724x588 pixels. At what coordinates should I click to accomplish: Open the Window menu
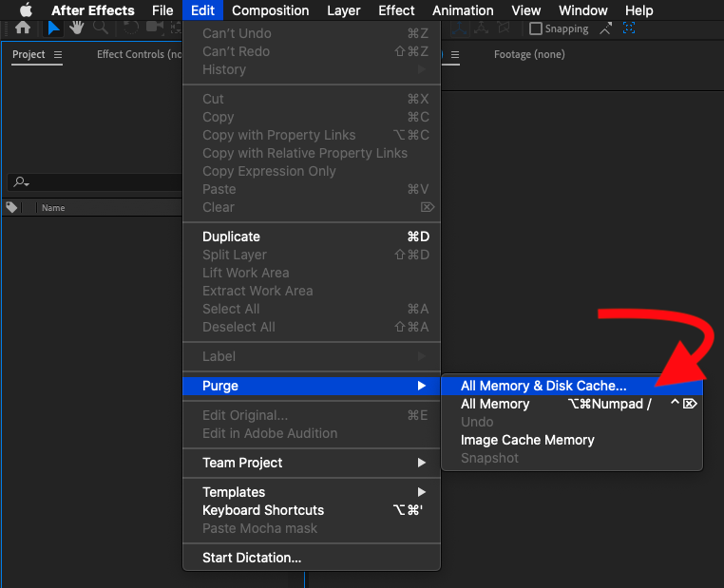tap(582, 10)
